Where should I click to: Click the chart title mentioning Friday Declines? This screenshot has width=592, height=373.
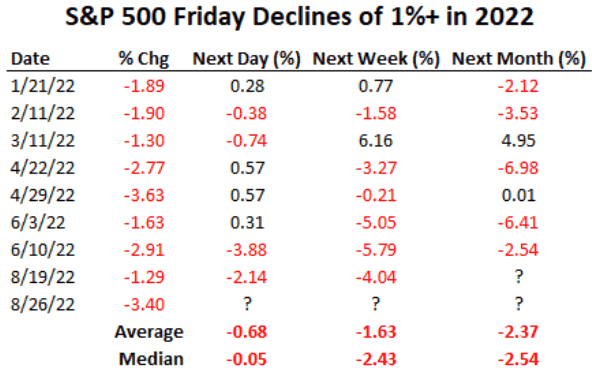tap(299, 17)
